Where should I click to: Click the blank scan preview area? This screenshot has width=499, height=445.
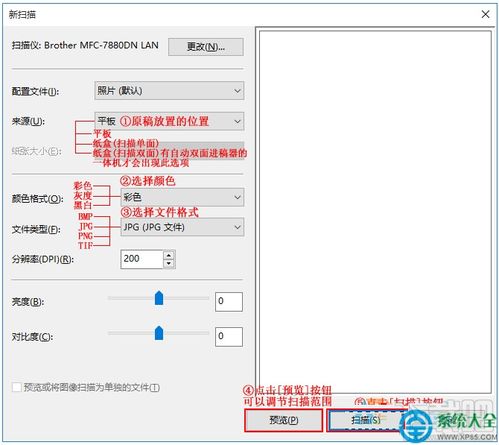[375, 212]
